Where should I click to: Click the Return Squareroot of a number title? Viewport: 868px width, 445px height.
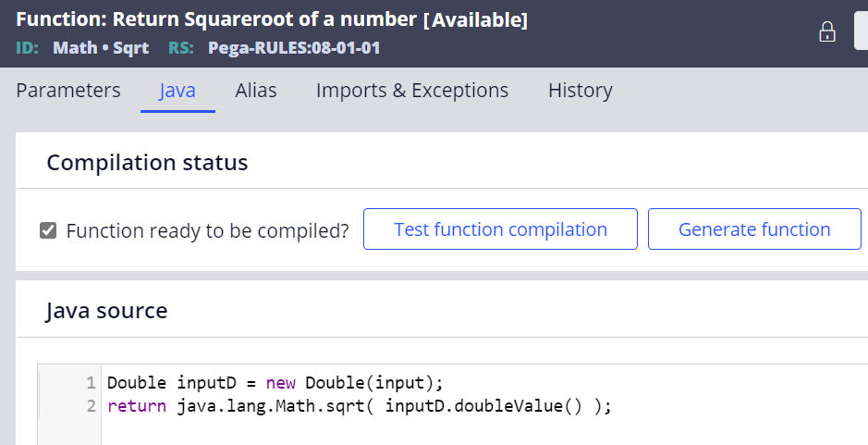264,19
